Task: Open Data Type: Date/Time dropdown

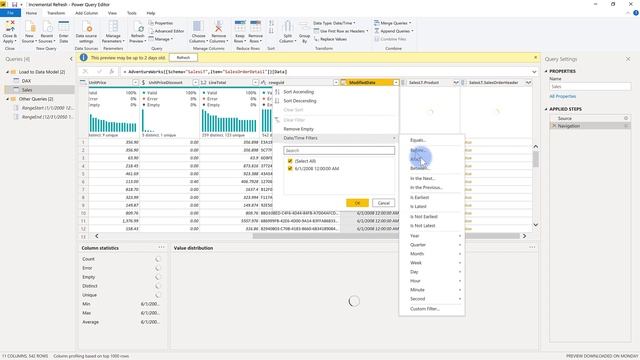Action: [334, 23]
